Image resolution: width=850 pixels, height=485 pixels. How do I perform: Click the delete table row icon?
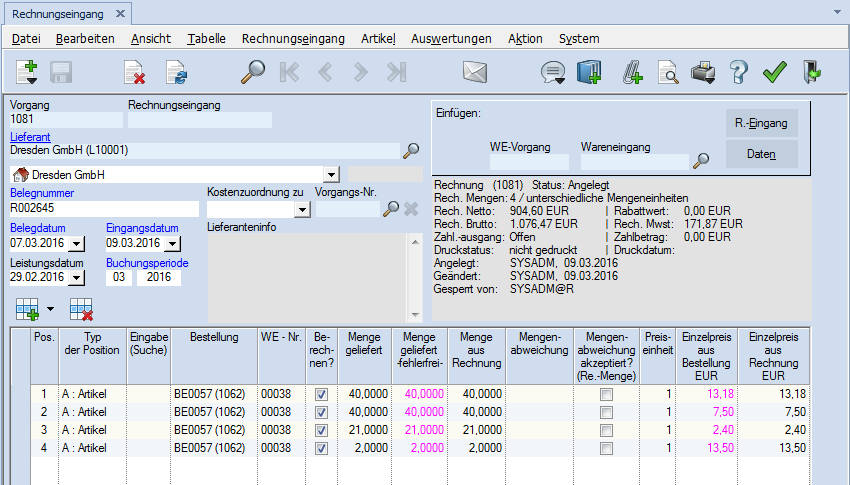tap(81, 309)
